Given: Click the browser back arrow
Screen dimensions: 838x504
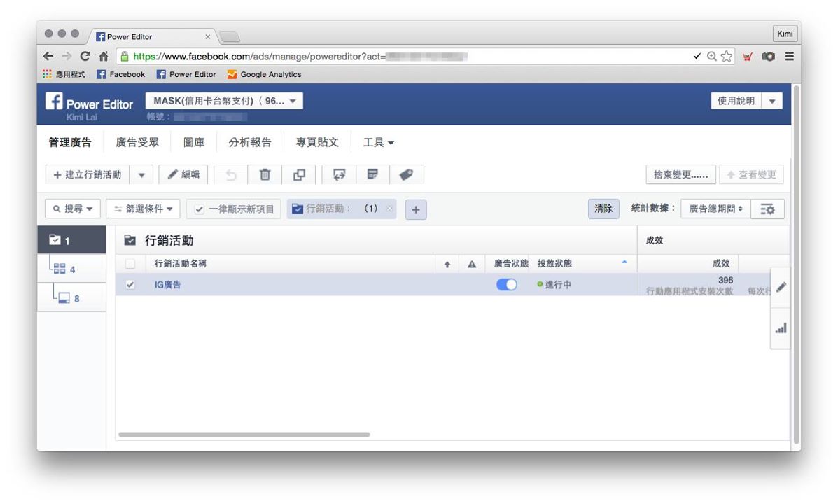Looking at the screenshot, I should (48, 56).
